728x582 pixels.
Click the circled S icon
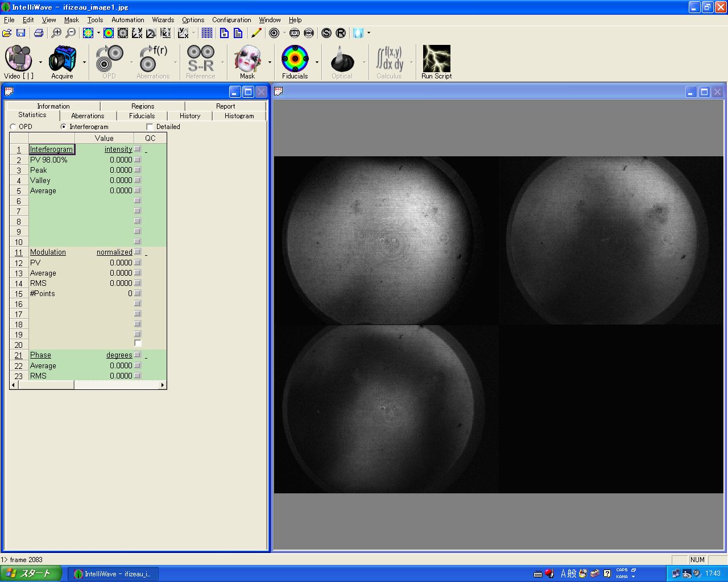tap(326, 33)
